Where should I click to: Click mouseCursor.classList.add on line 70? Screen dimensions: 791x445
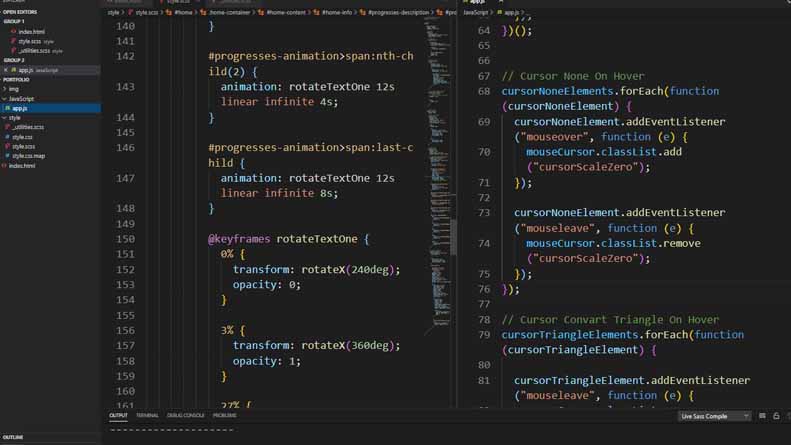(x=604, y=152)
